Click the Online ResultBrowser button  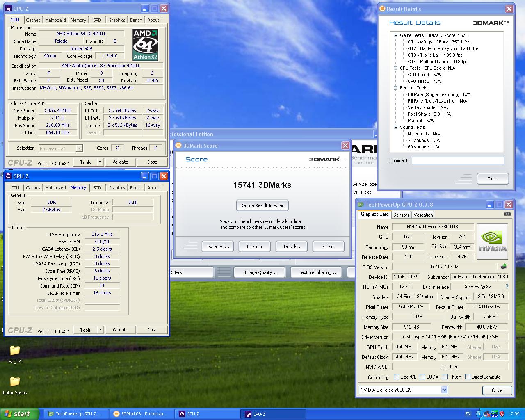pos(262,205)
